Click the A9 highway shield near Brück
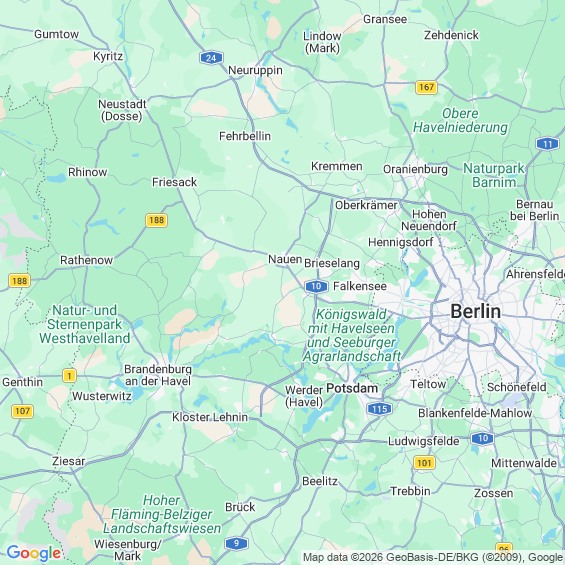 (x=236, y=543)
